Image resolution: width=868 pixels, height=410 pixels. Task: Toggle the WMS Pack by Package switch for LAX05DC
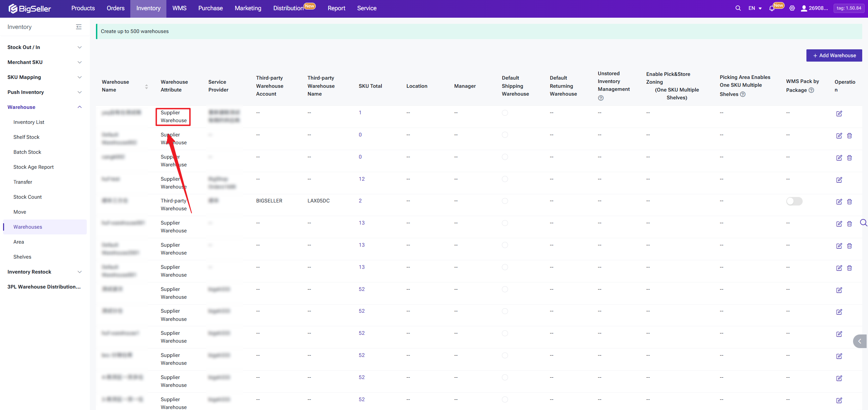pyautogui.click(x=794, y=201)
